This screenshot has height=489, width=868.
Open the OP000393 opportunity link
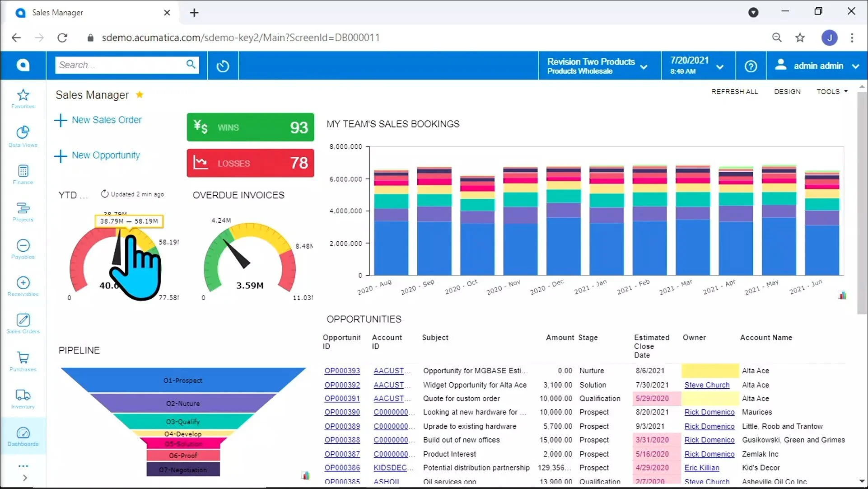pos(342,371)
